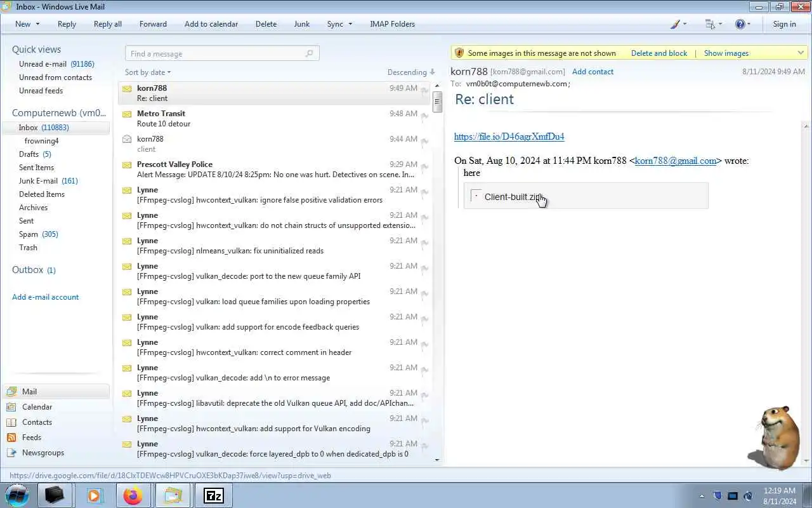Click the search magnifier in Find a message
Image resolution: width=812 pixels, height=508 pixels.
click(x=310, y=53)
